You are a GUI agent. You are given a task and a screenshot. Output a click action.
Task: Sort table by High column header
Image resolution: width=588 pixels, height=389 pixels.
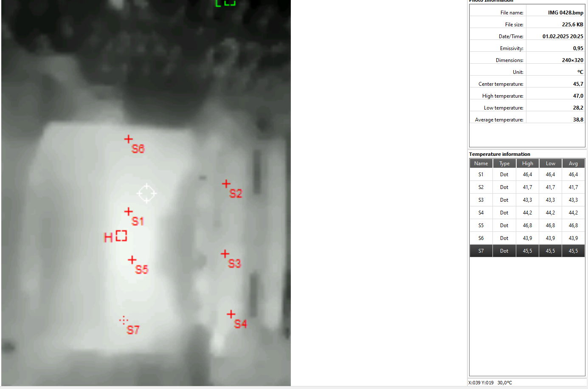(527, 163)
